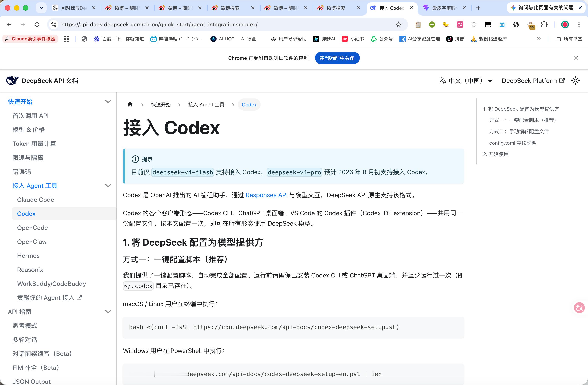The width and height of the screenshot is (588, 385).
Task: Open 哔哩哔哩 bookmark
Action: click(x=176, y=39)
